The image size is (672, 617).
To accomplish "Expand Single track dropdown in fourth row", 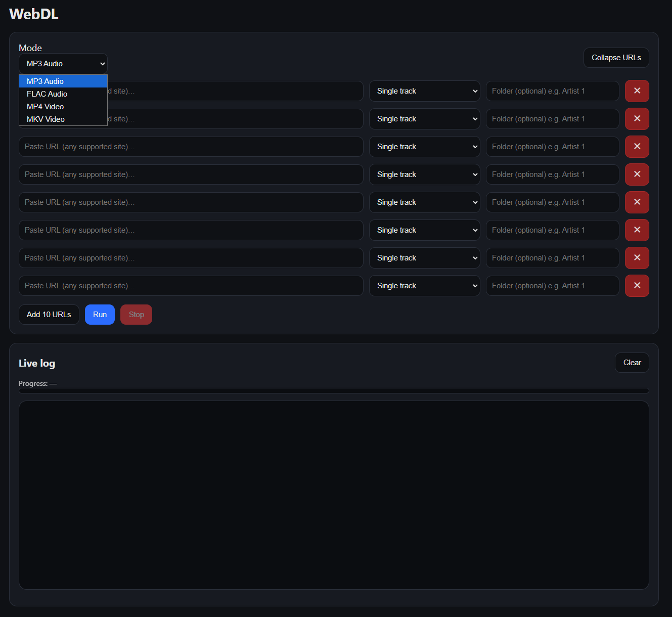I will pyautogui.click(x=424, y=174).
